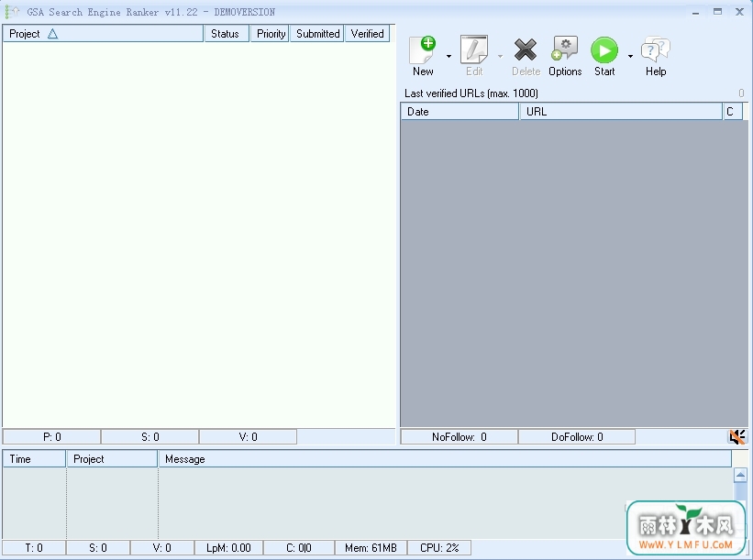The image size is (753, 560).
Task: Expand the Edit dropdown arrow
Action: (500, 56)
